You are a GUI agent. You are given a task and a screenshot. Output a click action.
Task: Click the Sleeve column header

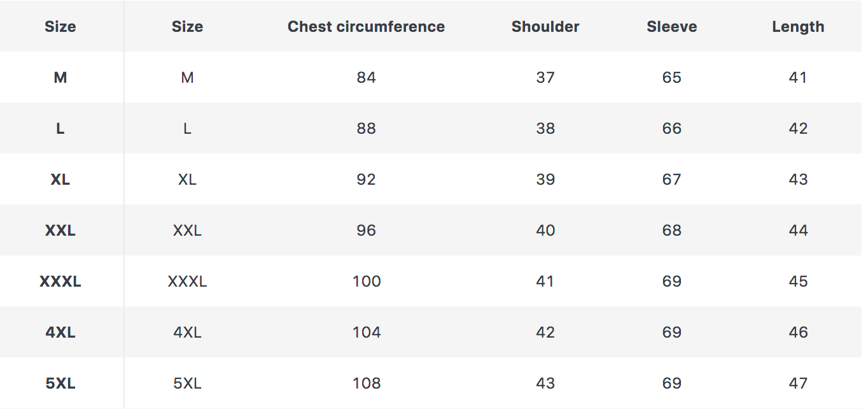coord(671,27)
